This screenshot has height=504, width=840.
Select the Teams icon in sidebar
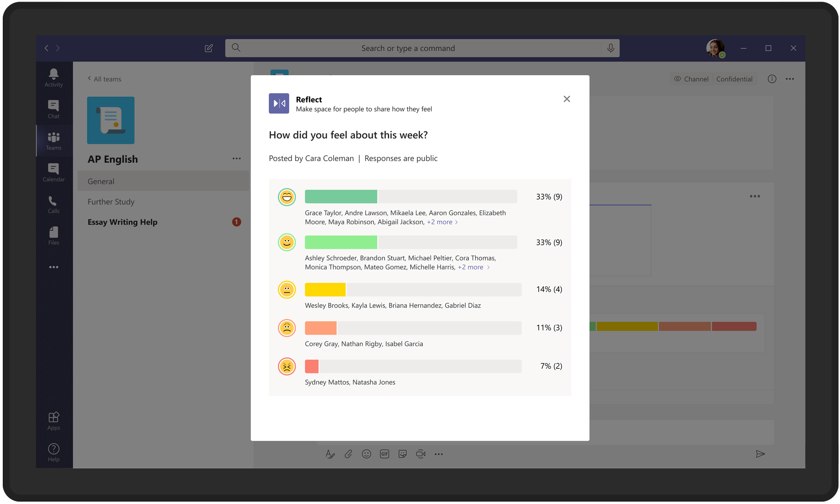coord(54,141)
